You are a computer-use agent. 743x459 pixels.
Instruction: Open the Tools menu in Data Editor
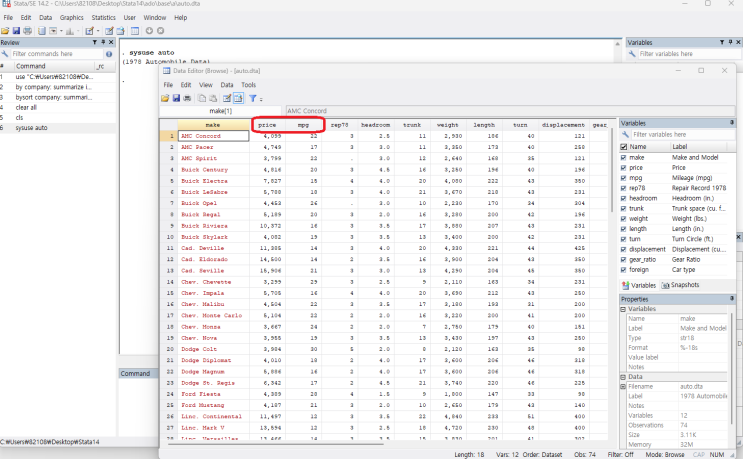click(x=247, y=85)
